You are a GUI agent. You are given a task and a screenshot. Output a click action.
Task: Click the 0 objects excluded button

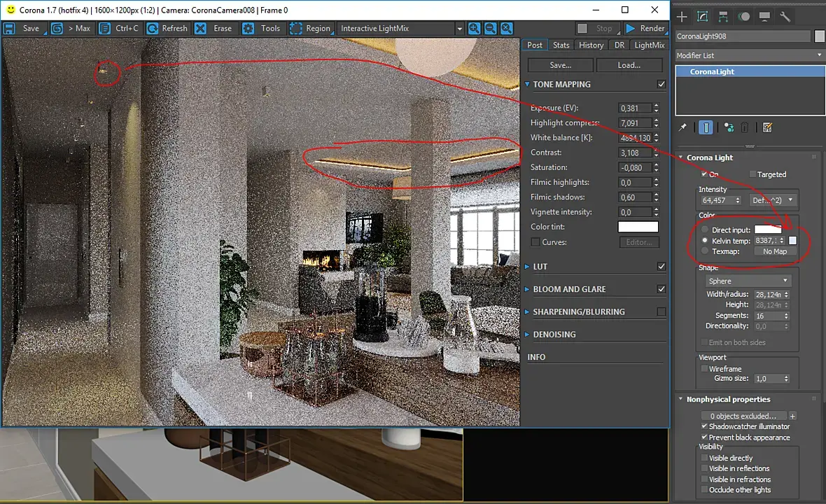743,416
